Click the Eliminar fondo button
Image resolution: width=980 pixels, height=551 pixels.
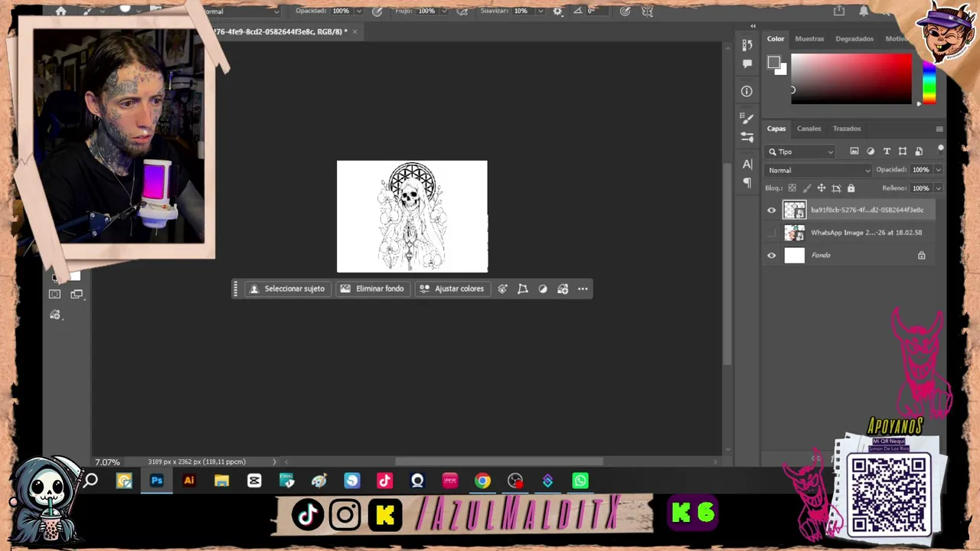372,289
